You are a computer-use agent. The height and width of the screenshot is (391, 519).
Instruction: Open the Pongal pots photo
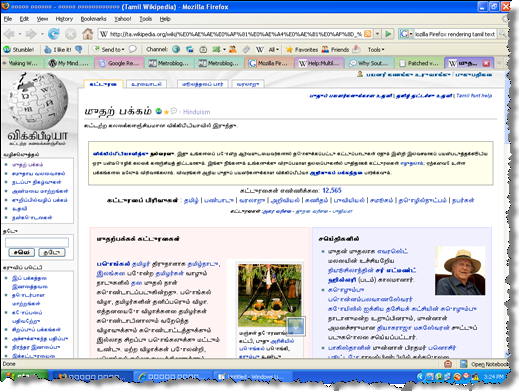(270, 295)
